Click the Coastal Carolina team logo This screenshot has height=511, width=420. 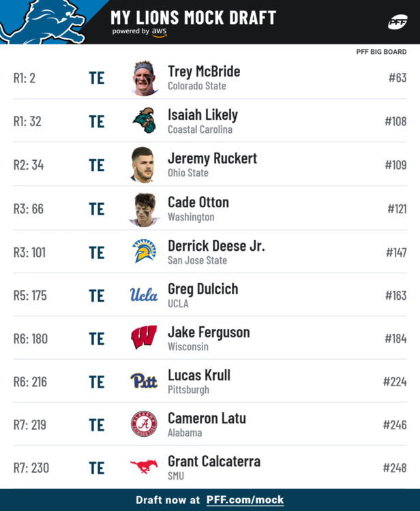point(144,121)
